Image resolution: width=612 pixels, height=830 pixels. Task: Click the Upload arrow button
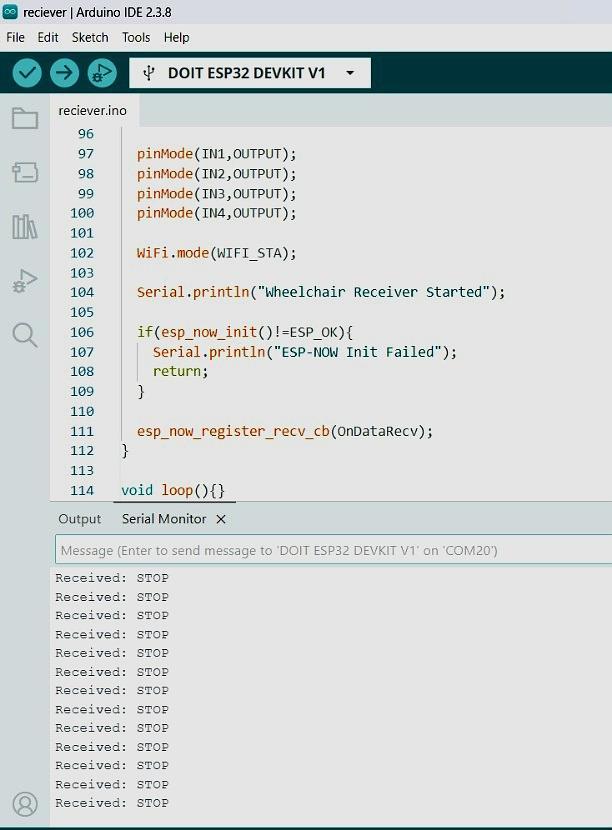coord(65,73)
